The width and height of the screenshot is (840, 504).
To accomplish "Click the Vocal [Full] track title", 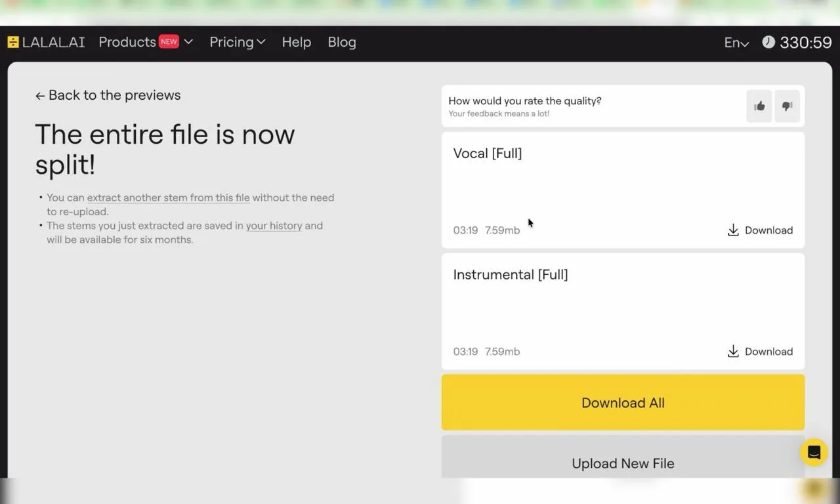I will [488, 154].
